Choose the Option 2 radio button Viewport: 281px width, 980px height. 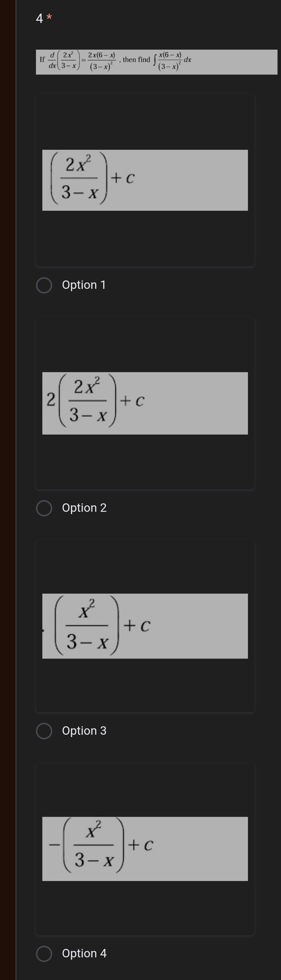click(x=44, y=508)
